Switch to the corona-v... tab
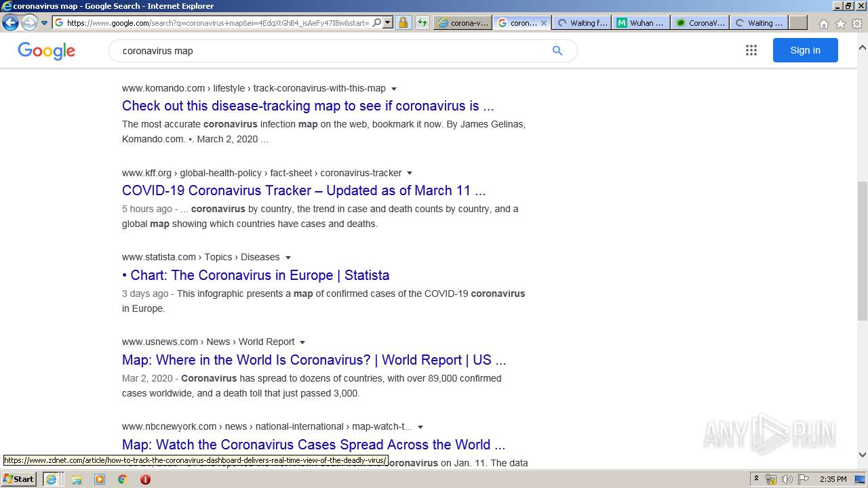The width and height of the screenshot is (868, 488). [462, 22]
